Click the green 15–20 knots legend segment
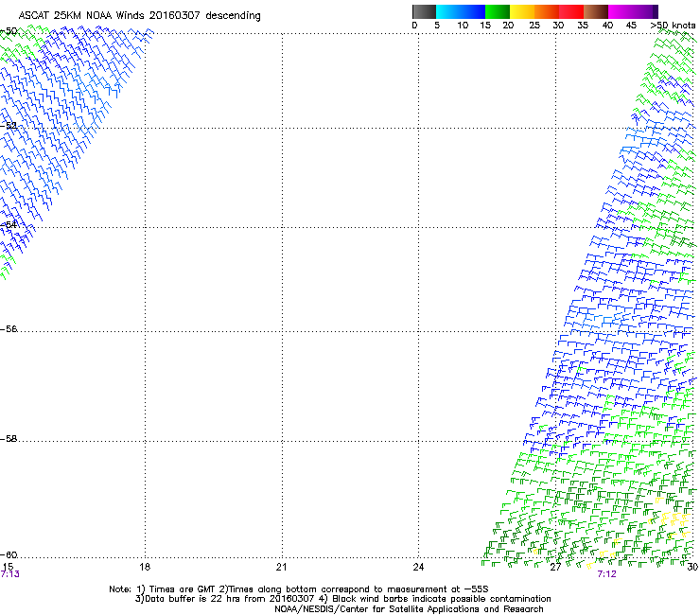The width and height of the screenshot is (700, 615). tap(498, 11)
